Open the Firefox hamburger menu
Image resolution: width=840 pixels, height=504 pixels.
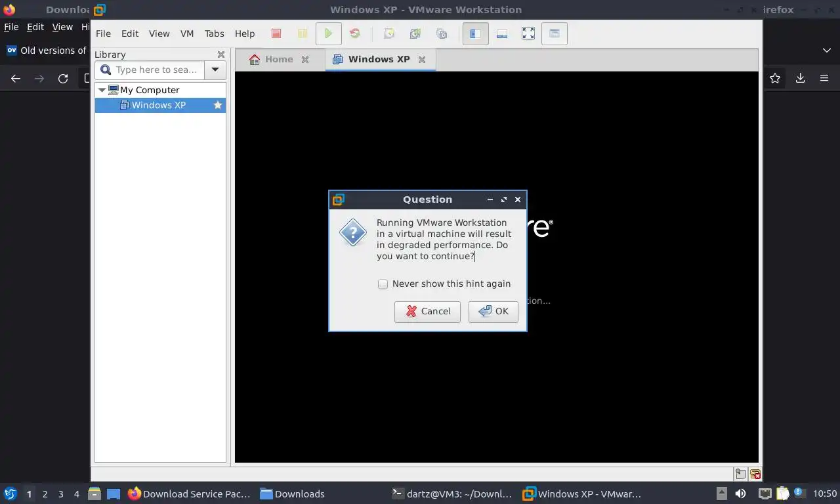[x=824, y=78]
